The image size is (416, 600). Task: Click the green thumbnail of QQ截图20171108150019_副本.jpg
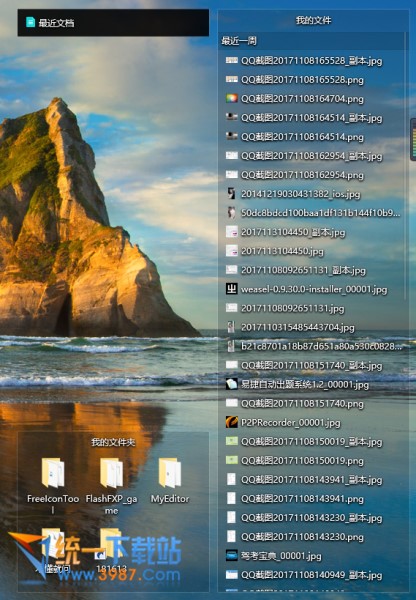(232, 441)
